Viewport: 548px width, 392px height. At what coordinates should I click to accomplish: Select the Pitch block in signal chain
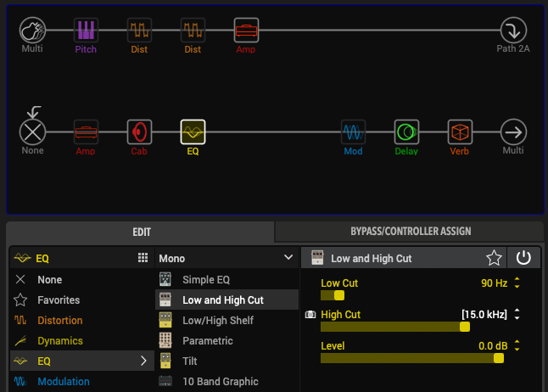86,31
